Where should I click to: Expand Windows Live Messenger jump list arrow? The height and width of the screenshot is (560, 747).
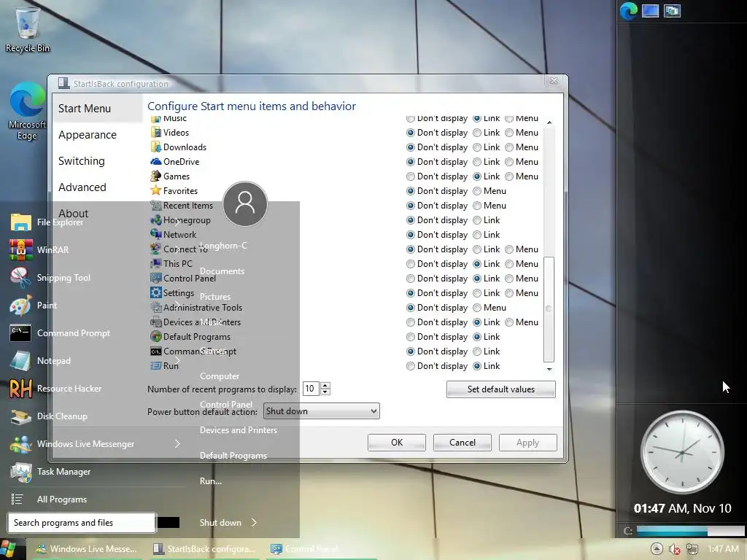tap(177, 444)
